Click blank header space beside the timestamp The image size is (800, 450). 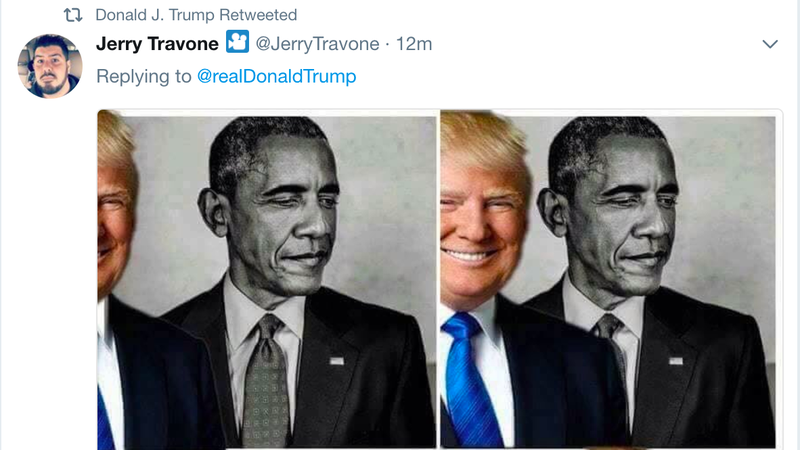tap(597, 44)
